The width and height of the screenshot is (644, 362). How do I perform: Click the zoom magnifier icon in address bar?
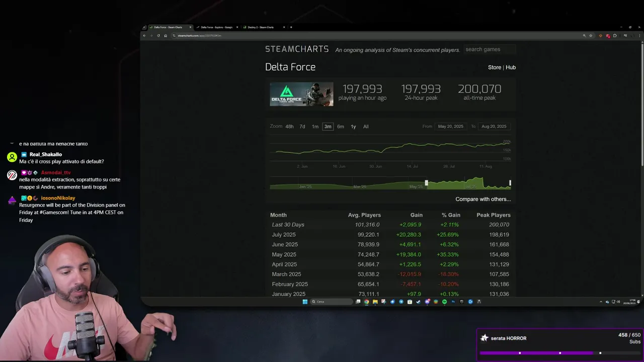pyautogui.click(x=584, y=36)
